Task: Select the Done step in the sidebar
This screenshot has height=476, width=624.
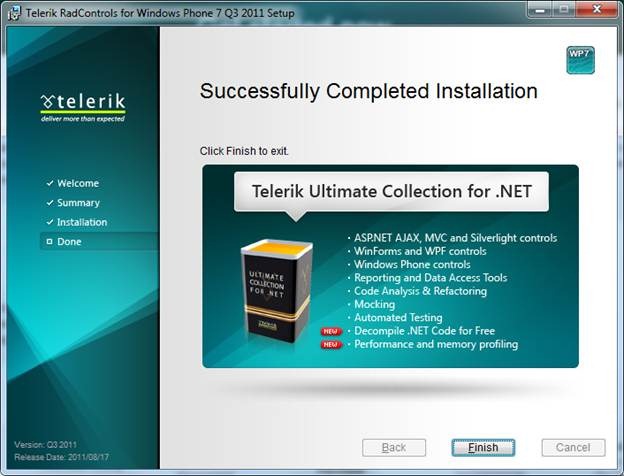Action: pos(70,242)
